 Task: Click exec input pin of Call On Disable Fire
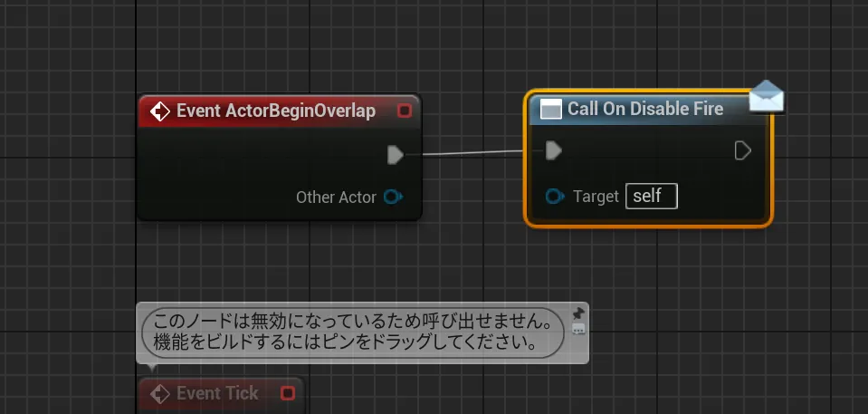click(554, 150)
